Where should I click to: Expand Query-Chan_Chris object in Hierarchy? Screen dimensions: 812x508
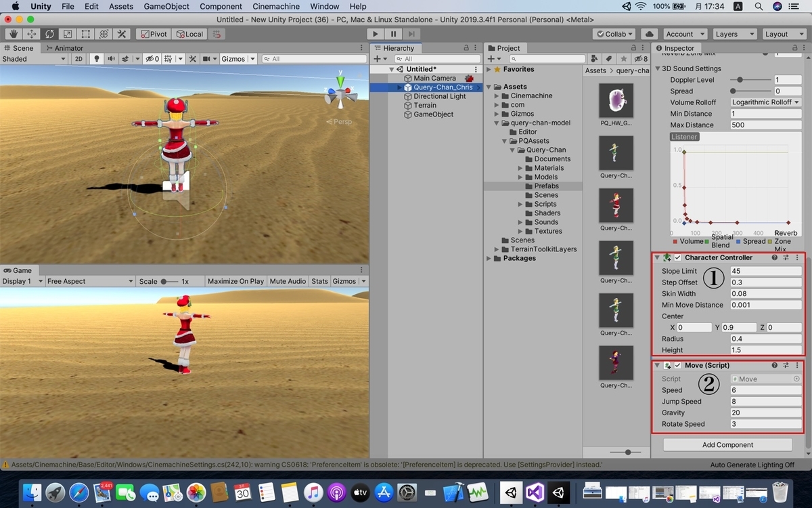[399, 87]
